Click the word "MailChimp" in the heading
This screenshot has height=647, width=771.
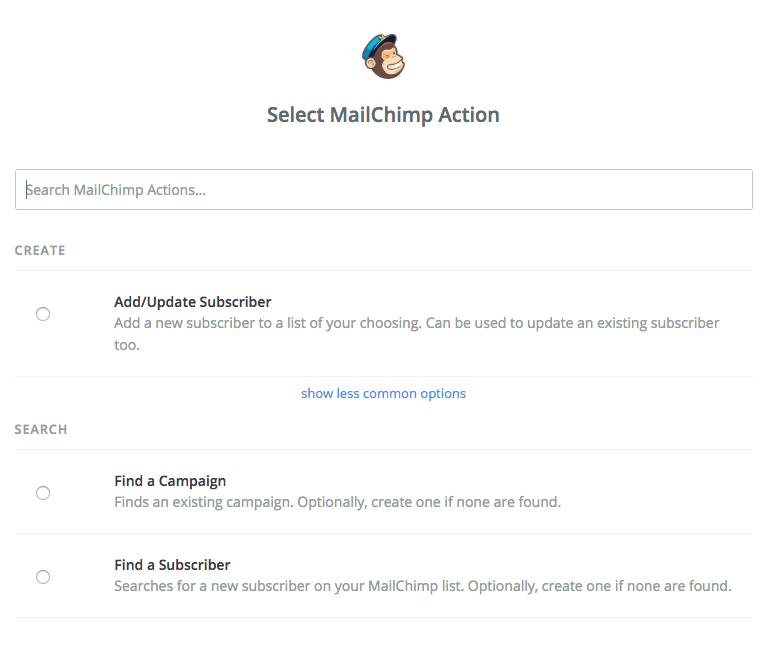point(381,115)
